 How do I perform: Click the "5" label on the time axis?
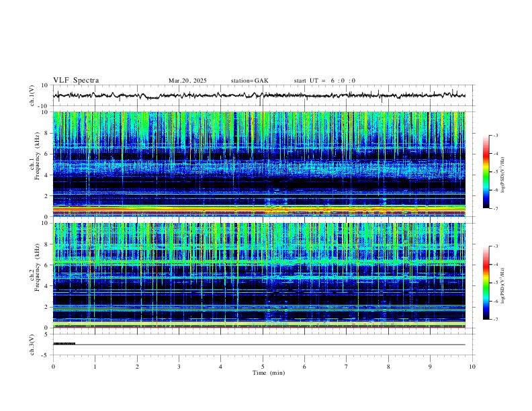point(263,367)
